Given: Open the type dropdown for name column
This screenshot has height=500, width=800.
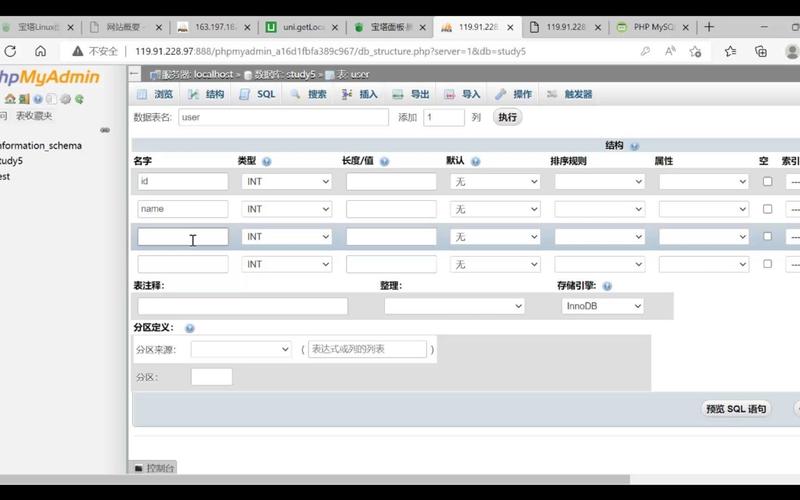Looking at the screenshot, I should coord(287,209).
